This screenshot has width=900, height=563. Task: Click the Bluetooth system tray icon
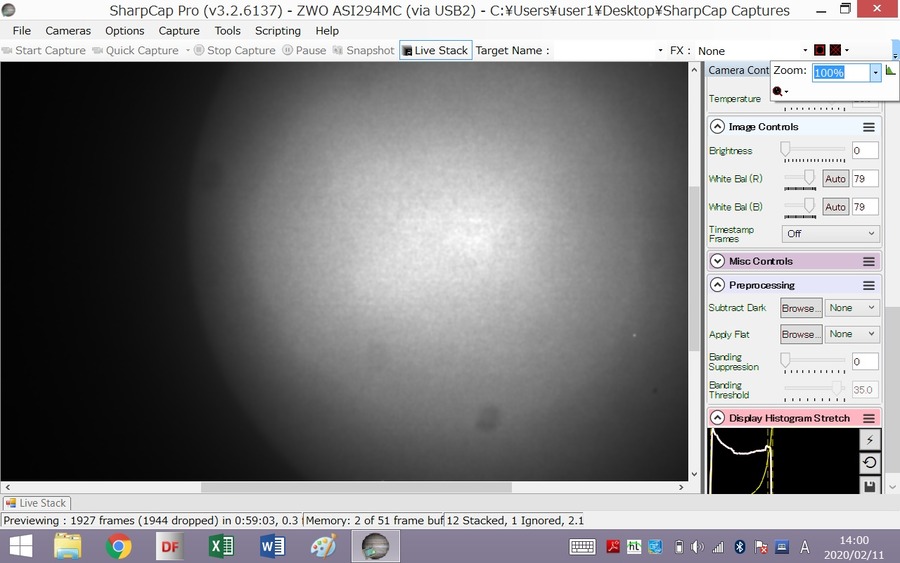click(x=740, y=547)
